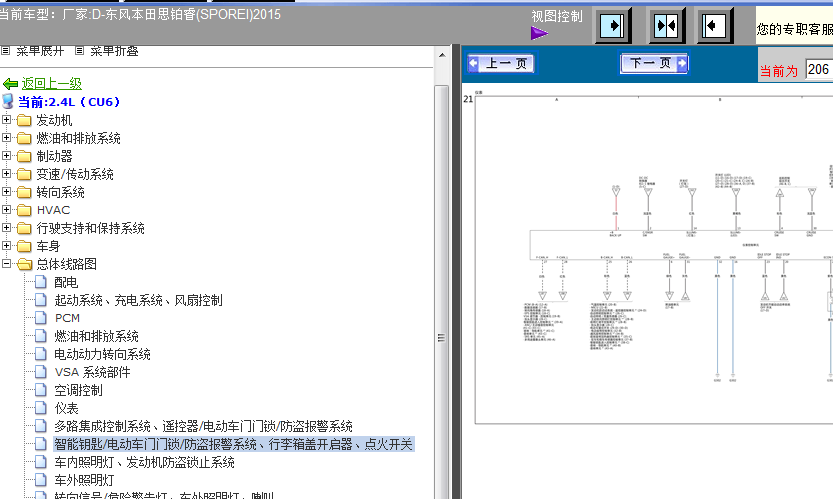Click the tree panel scroll-up arrow
Screen dimensions: 833x499
(x=442, y=55)
